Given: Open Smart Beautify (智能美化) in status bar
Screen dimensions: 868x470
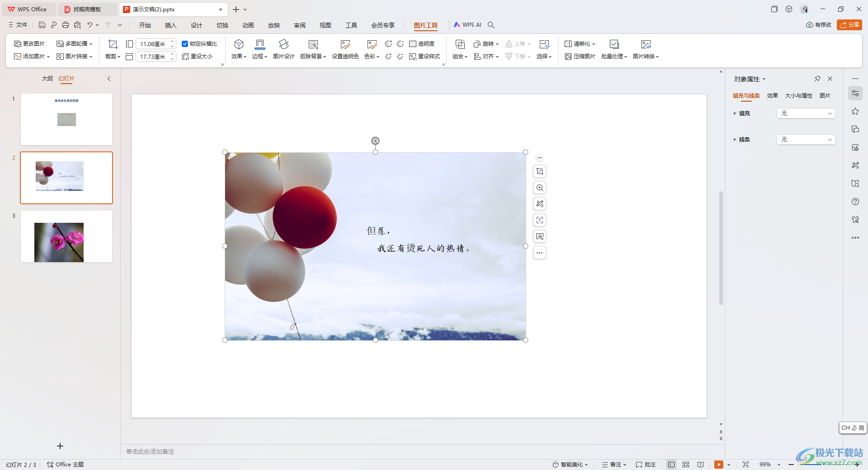Looking at the screenshot, I should click(x=571, y=465).
